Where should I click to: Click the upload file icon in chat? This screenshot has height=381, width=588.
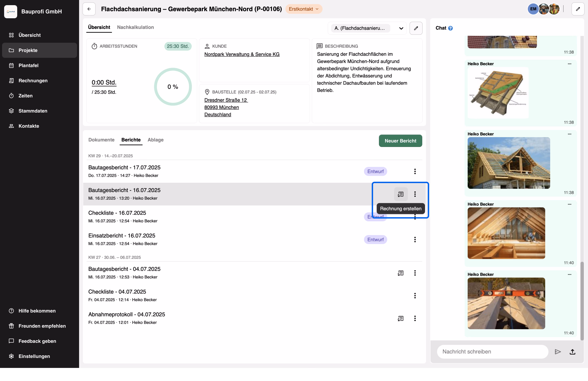point(572,352)
